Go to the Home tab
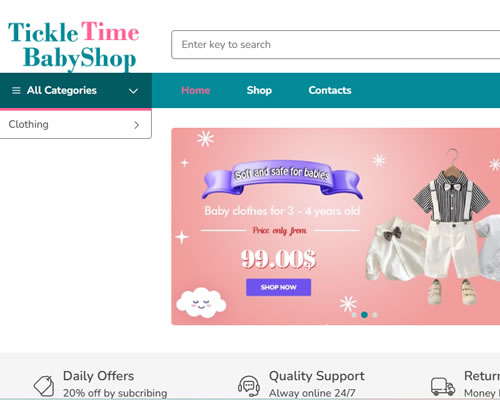This screenshot has width=500, height=400. coord(196,90)
